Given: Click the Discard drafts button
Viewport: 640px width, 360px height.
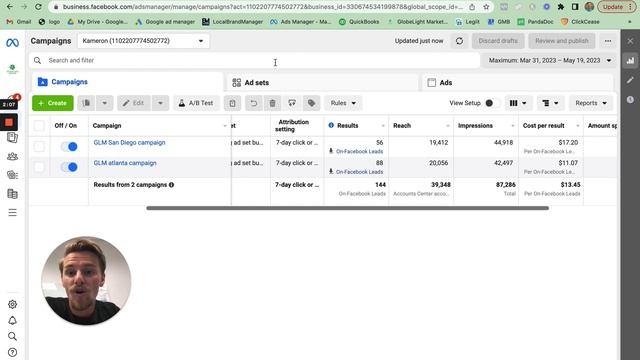Looking at the screenshot, I should coord(498,41).
